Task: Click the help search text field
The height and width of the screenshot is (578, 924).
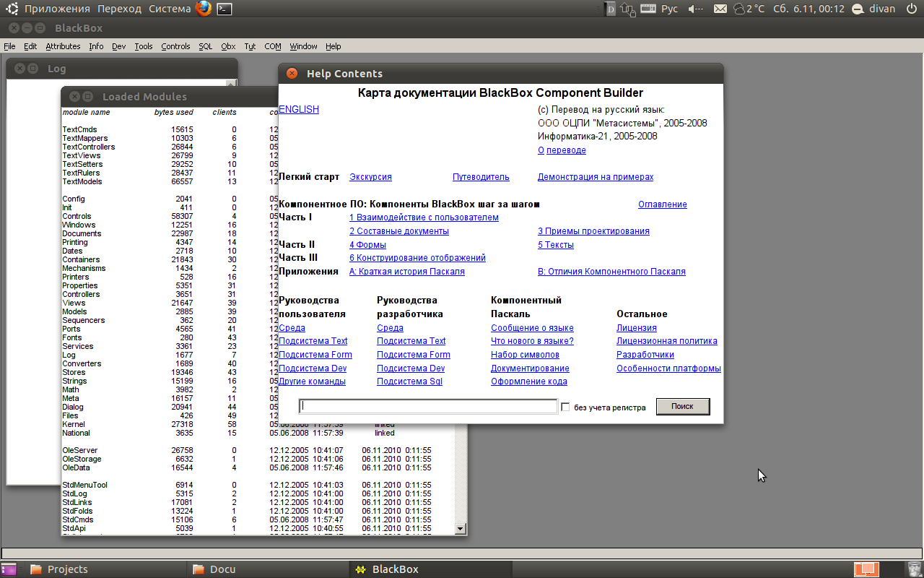Action: coord(428,407)
